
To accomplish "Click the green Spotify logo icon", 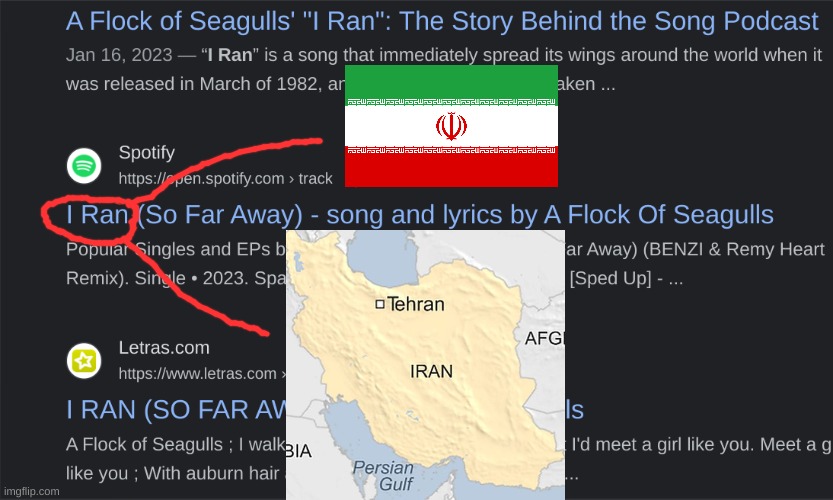I will pos(85,165).
